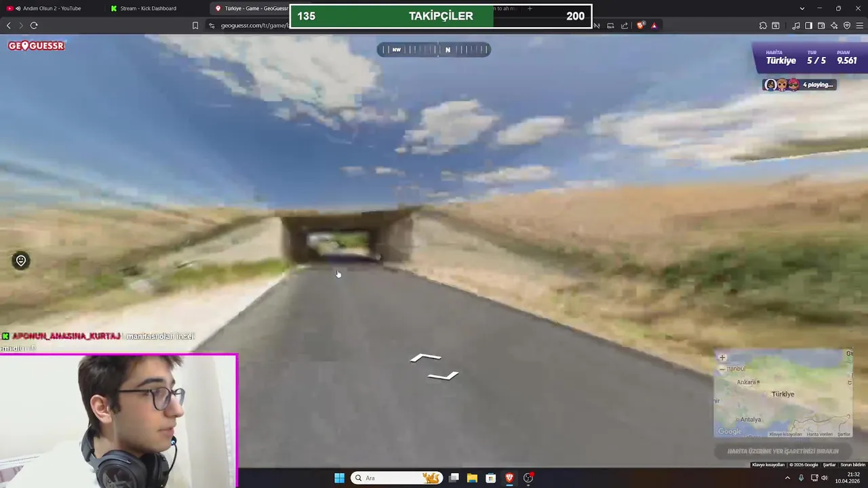The height and width of the screenshot is (488, 868).
Task: Open site settings icon in address bar
Action: pos(212,26)
